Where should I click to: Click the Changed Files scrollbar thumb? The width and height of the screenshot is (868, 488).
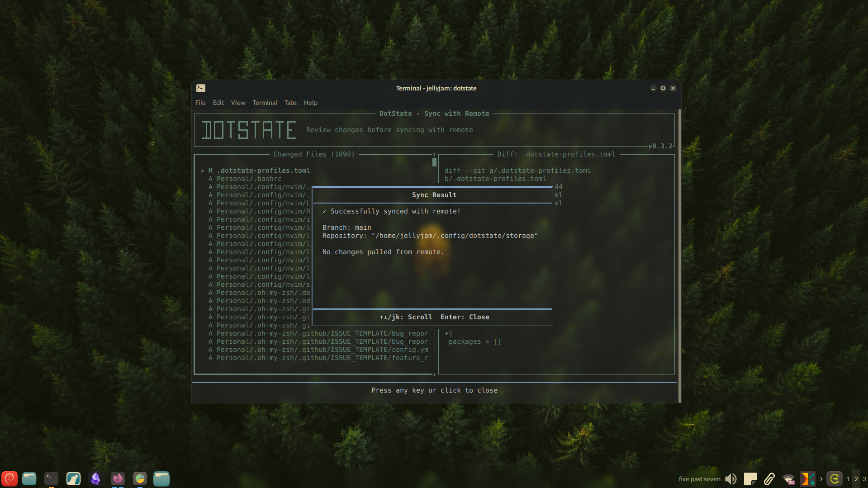pos(434,162)
